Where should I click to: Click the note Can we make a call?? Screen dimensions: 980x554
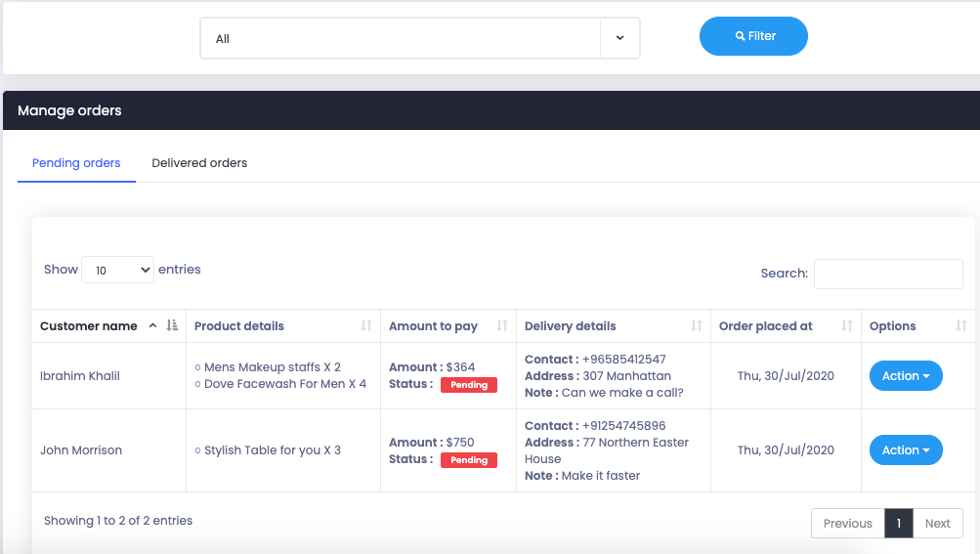(x=621, y=393)
